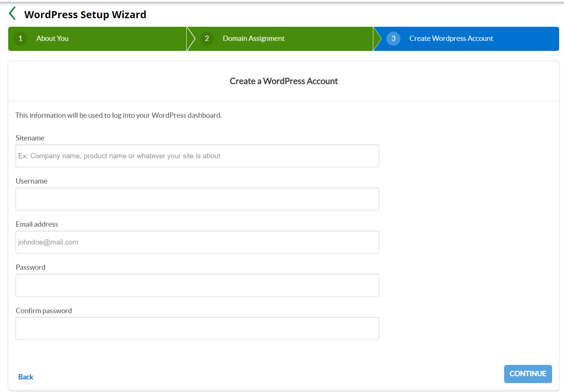The height and width of the screenshot is (392, 564).
Task: Click the Create a WordPress Account heading
Action: [284, 81]
